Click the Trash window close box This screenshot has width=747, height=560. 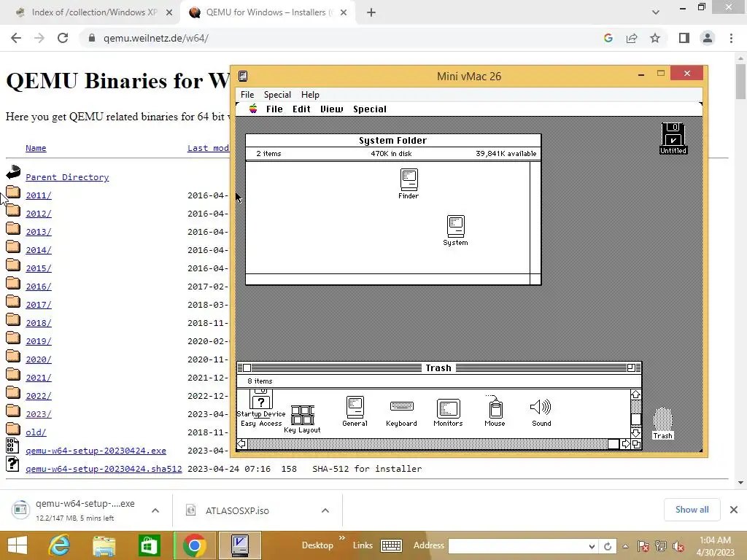tap(247, 367)
